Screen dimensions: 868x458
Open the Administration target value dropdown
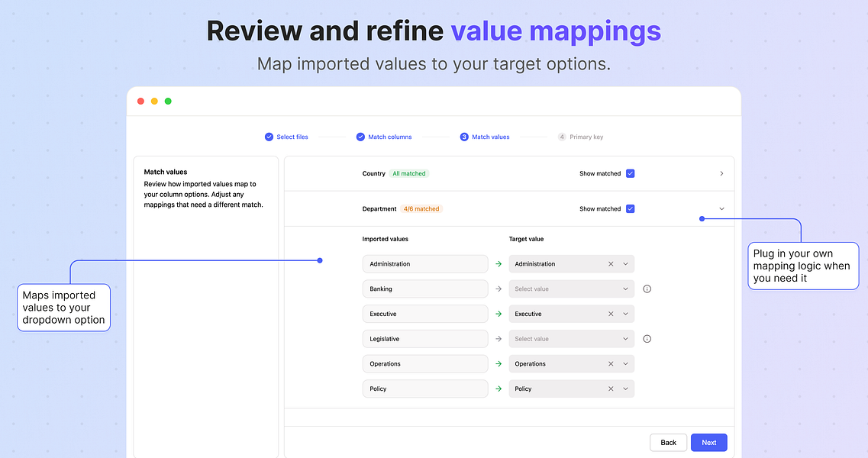point(625,264)
